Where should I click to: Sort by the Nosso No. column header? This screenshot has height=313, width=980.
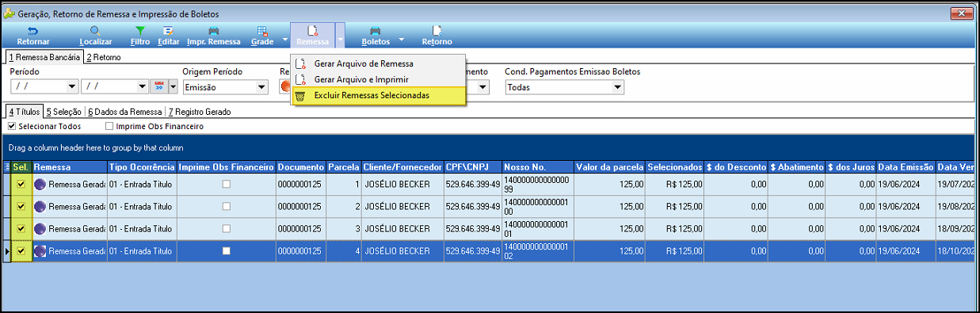[538, 167]
